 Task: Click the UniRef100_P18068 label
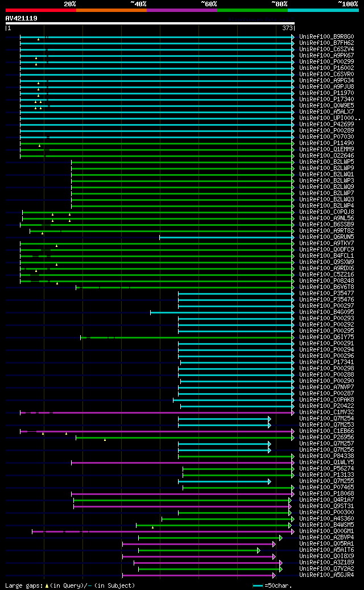coord(326,493)
